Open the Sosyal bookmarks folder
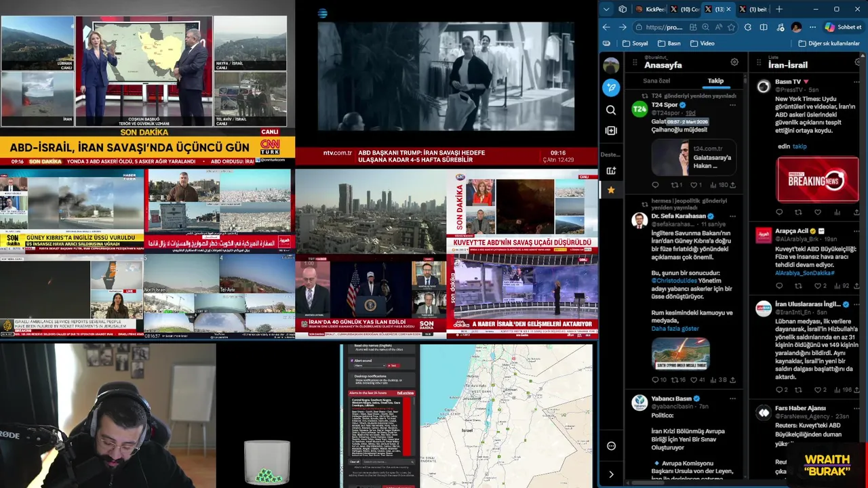 [x=635, y=43]
